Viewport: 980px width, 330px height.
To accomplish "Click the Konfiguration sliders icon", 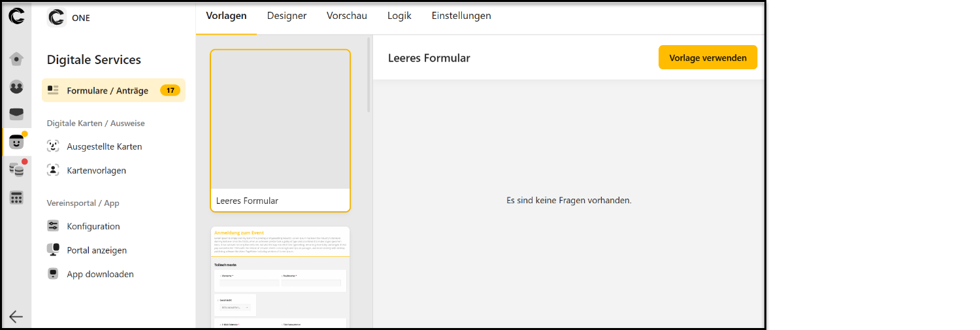I will [53, 226].
